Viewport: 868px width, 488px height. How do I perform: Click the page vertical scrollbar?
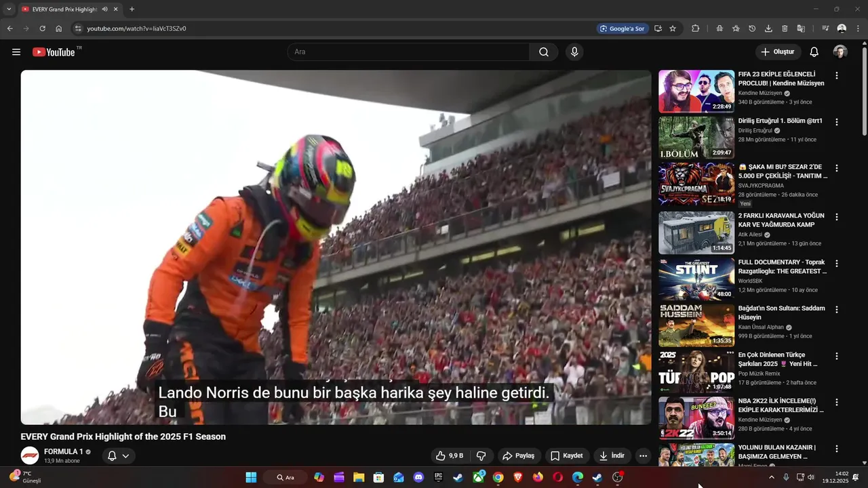coord(864,91)
